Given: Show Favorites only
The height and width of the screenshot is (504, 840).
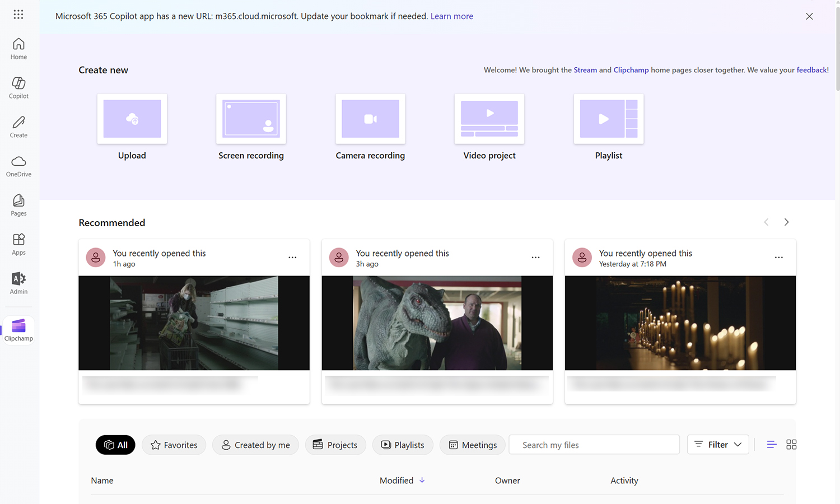Looking at the screenshot, I should pyautogui.click(x=174, y=445).
